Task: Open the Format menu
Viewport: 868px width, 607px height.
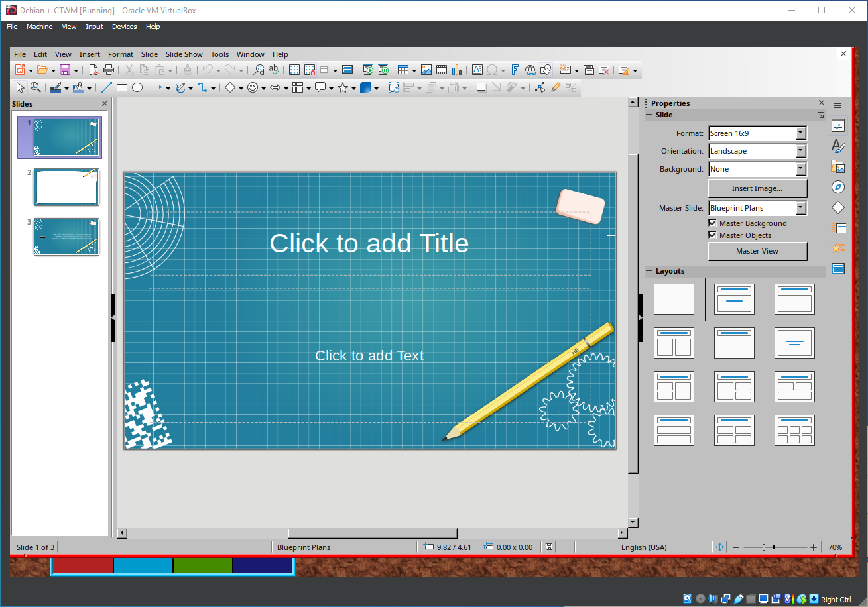Action: 121,54
